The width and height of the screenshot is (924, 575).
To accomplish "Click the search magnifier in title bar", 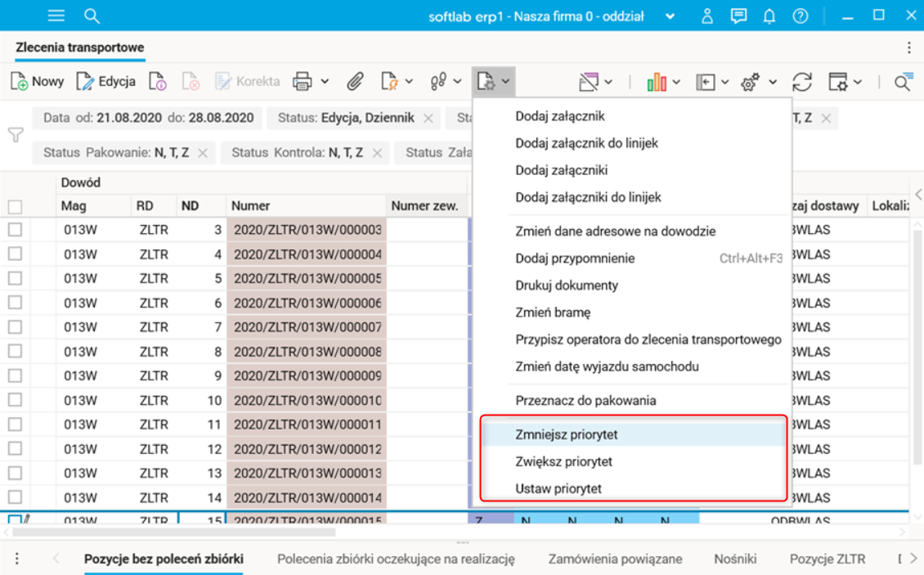I will point(92,16).
